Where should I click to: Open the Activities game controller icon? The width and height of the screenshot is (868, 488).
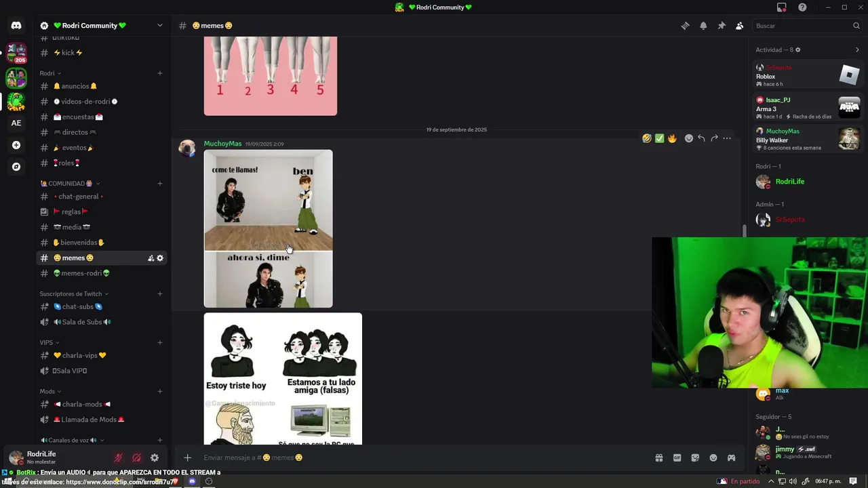click(x=732, y=457)
